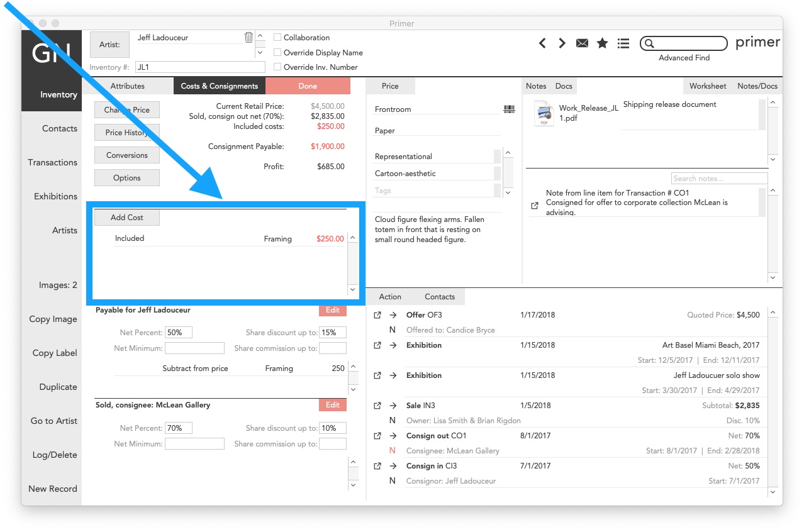This screenshot has width=804, height=532.
Task: Open the Tags field disclosure arrow
Action: click(x=507, y=190)
